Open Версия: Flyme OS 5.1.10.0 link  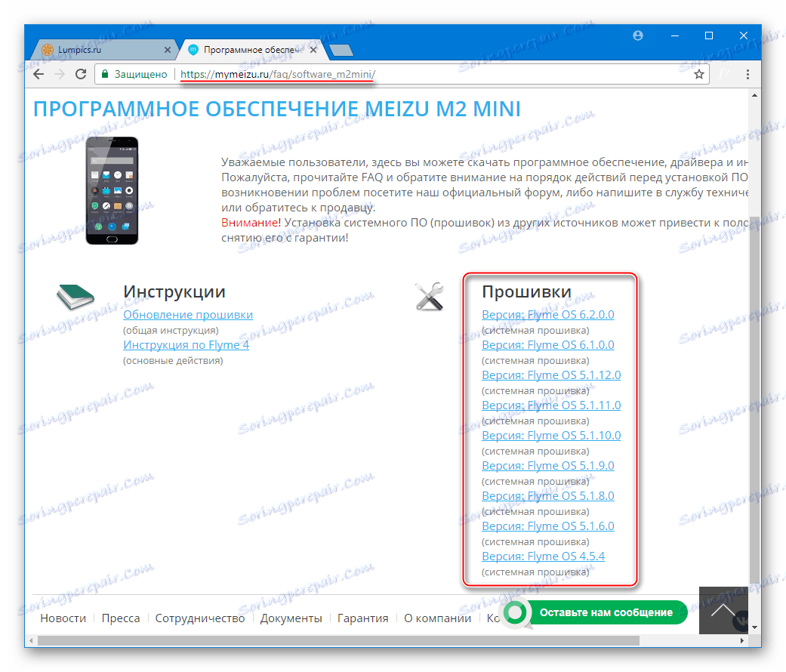(551, 436)
